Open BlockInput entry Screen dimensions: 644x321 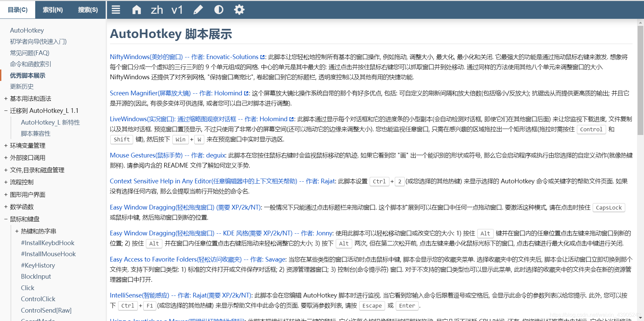point(36,277)
